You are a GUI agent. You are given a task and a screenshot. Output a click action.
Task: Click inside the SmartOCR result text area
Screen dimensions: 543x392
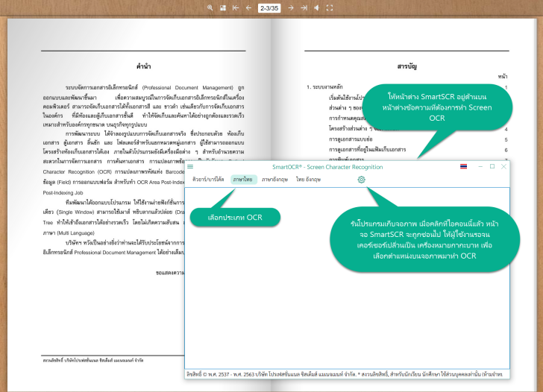click(x=347, y=279)
